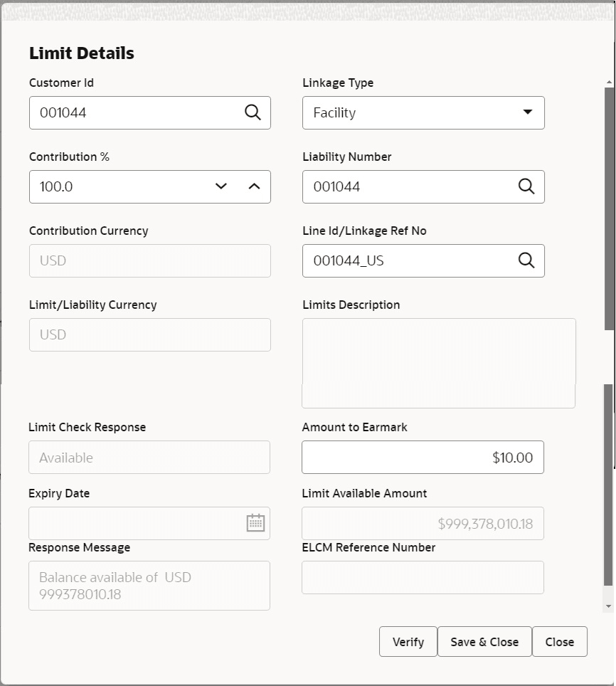This screenshot has height=686, width=616.
Task: Focus the Limits Description text area
Action: [x=438, y=363]
